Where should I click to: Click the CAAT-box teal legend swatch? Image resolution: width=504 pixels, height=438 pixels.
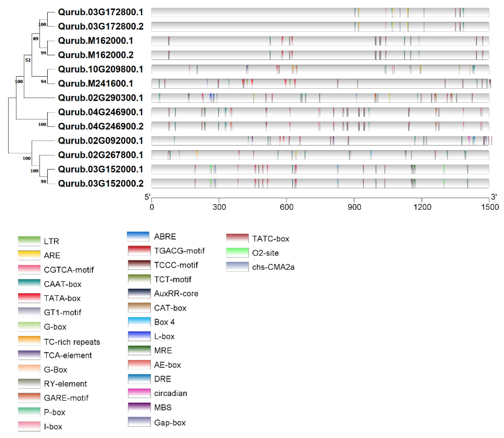click(29, 284)
